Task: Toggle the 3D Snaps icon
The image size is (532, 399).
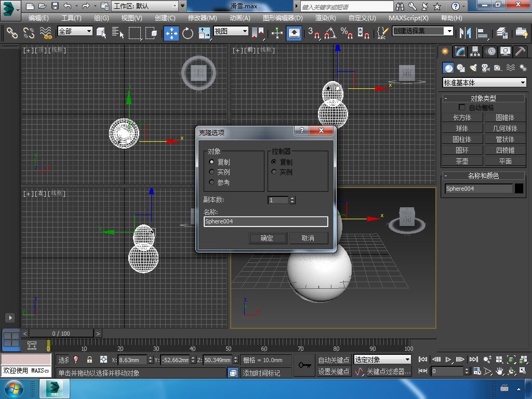Action: click(x=314, y=33)
